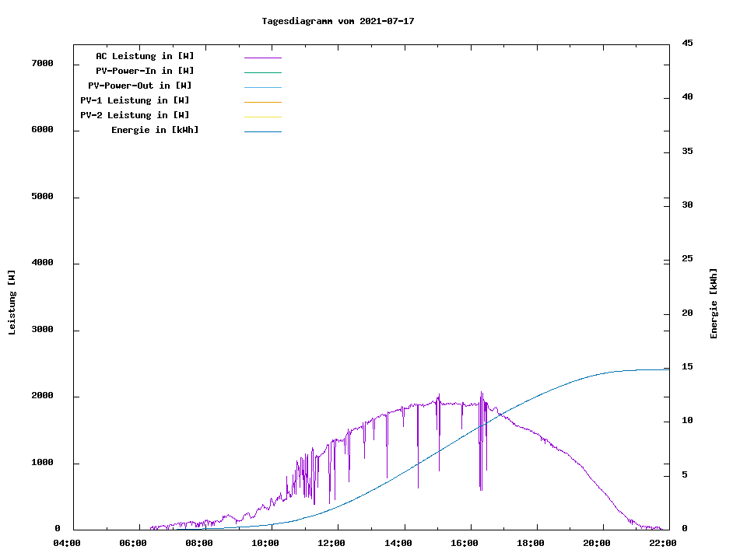Screen dimensions: 747x560
Task: Click the purple AC Leistung legend line sample
Action: coord(262,58)
